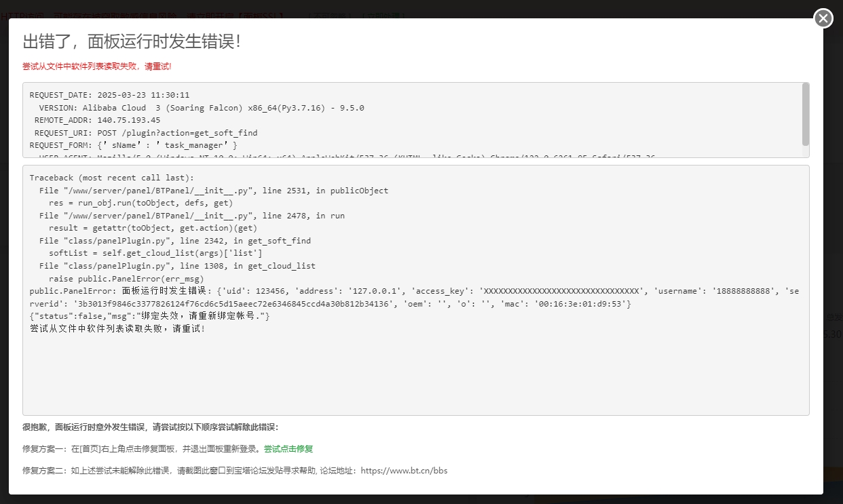This screenshot has height=504, width=843.
Task: Click the https://www.bt.cn/bbs forum address
Action: pyautogui.click(x=404, y=471)
